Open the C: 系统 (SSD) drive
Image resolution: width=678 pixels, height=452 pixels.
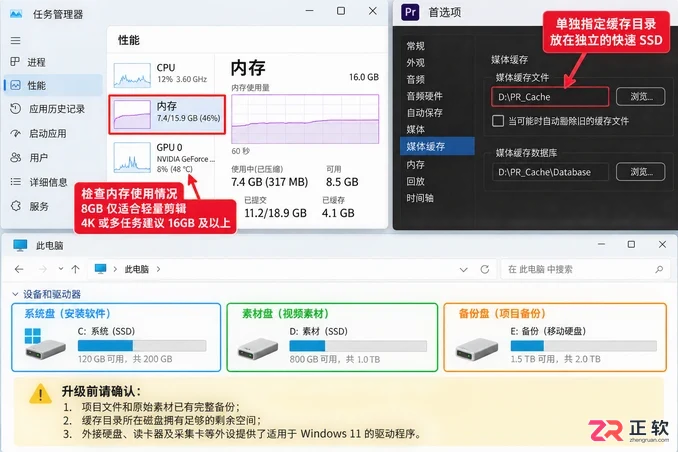116,337
